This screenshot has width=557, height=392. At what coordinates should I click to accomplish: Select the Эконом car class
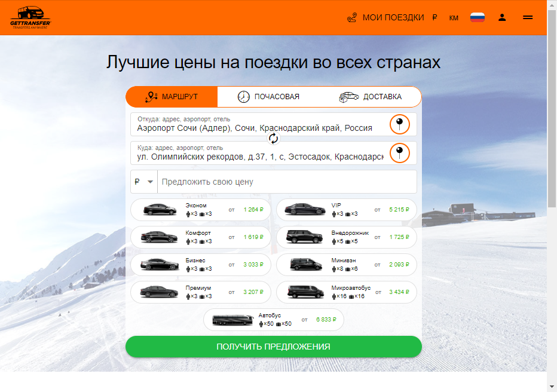(x=201, y=210)
